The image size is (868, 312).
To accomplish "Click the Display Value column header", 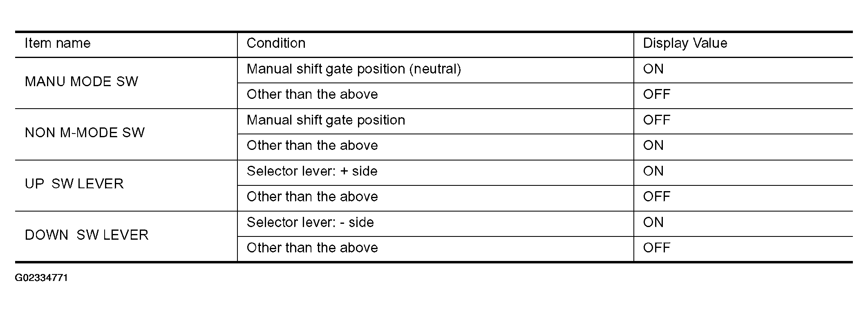I will 685,43.
